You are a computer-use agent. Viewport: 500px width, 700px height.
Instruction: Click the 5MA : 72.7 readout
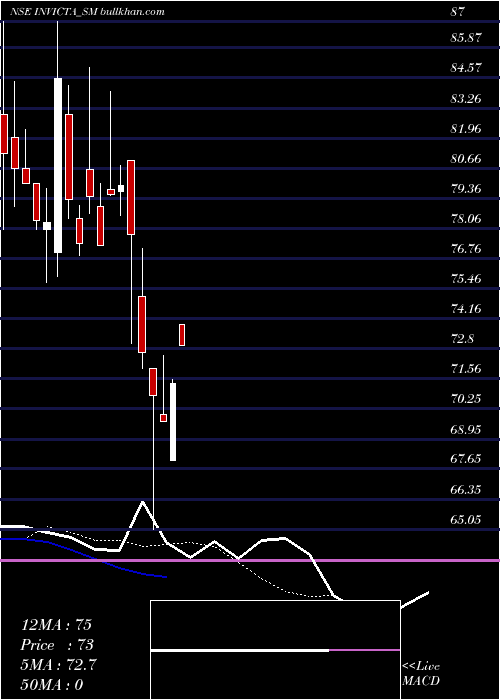[58, 665]
